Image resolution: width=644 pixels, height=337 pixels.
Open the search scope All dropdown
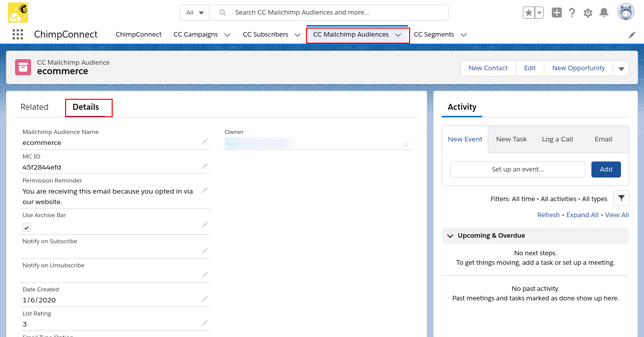pyautogui.click(x=195, y=13)
